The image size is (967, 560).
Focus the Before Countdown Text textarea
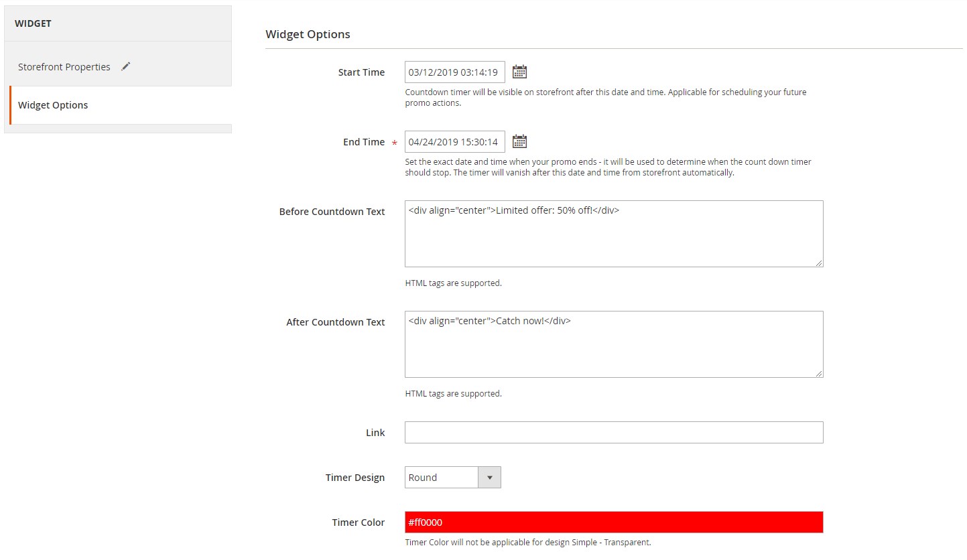[614, 234]
